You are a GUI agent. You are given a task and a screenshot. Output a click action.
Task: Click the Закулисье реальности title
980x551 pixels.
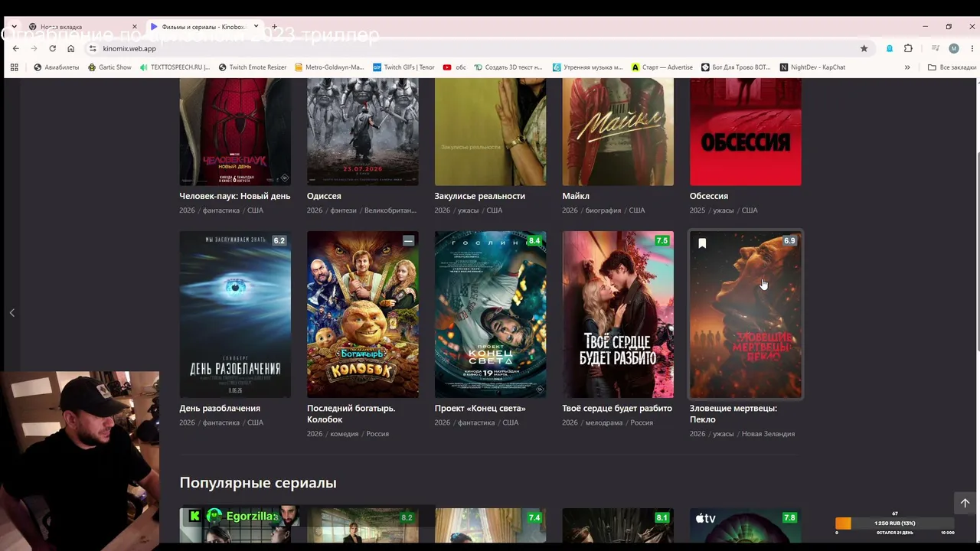click(480, 196)
